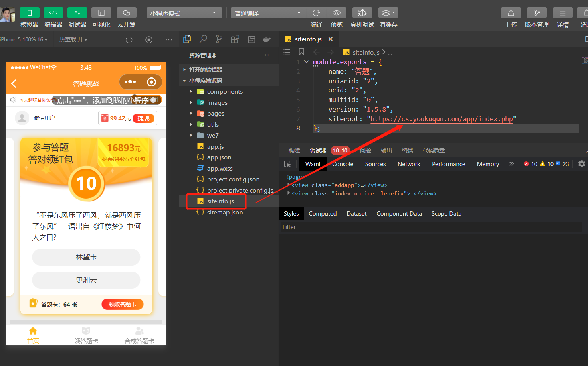Switch to the Memory tab

pyautogui.click(x=488, y=164)
